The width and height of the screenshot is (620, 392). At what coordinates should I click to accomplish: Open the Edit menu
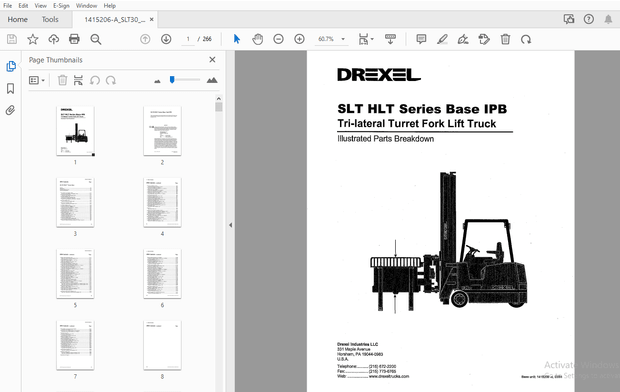click(x=23, y=6)
